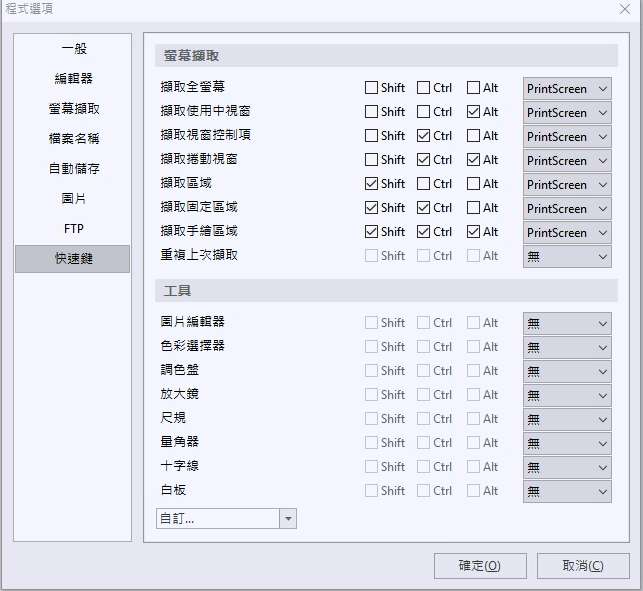Toggle Ctrl checkbox for 擷取固定區域
This screenshot has height=591, width=643.
[424, 208]
